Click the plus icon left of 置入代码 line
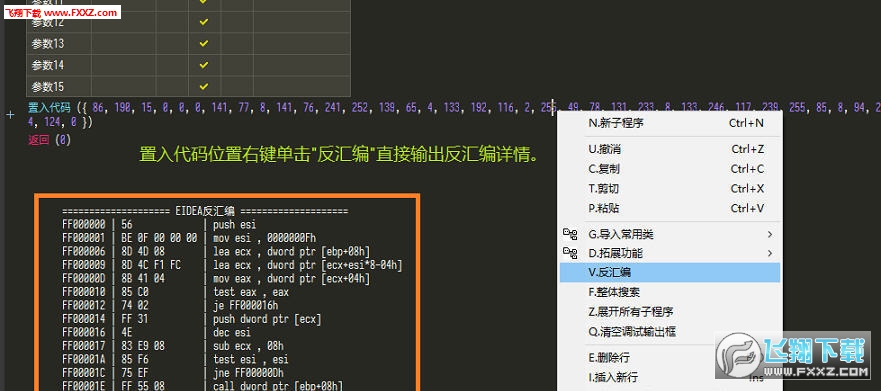The height and width of the screenshot is (391, 881). [10, 115]
